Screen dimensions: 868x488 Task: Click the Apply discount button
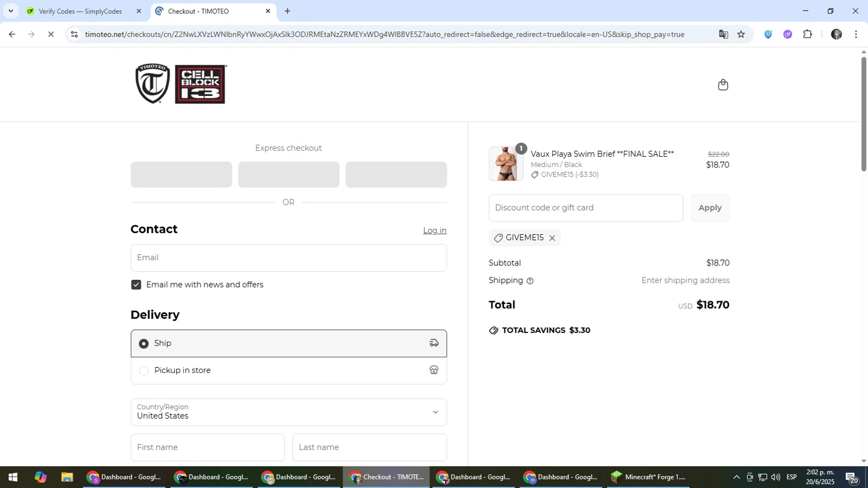click(710, 208)
